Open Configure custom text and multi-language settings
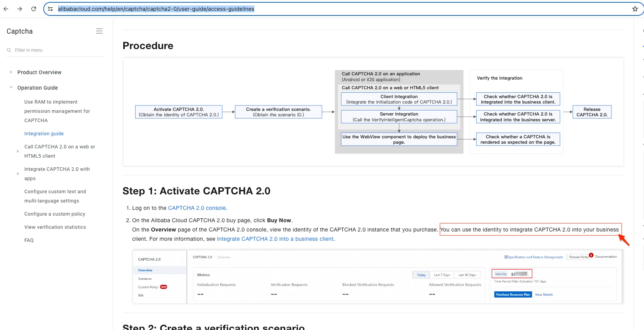Screen dimensions: 644x330 tap(55, 196)
